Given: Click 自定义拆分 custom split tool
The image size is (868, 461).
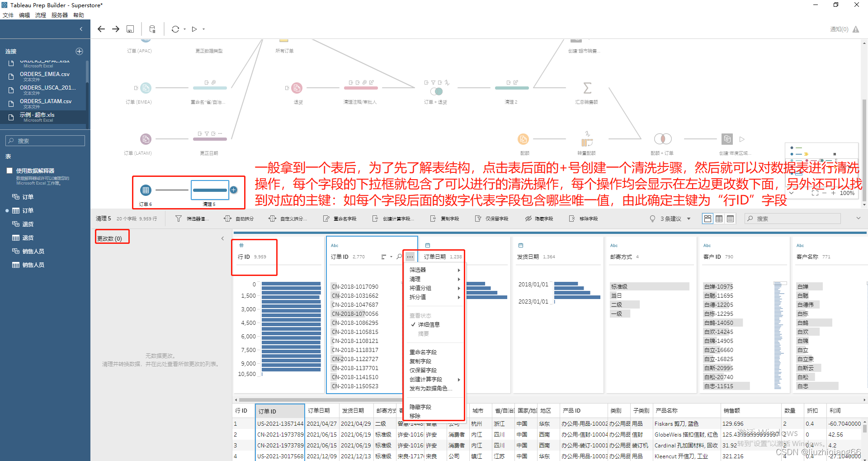Looking at the screenshot, I should (288, 219).
